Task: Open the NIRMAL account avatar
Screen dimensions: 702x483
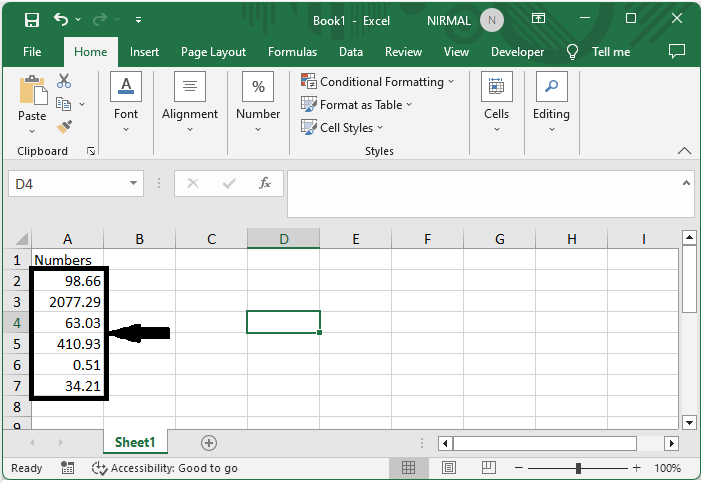Action: click(x=492, y=20)
